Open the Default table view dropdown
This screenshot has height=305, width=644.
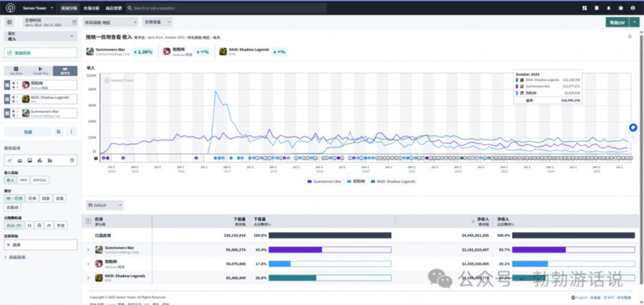(104, 205)
